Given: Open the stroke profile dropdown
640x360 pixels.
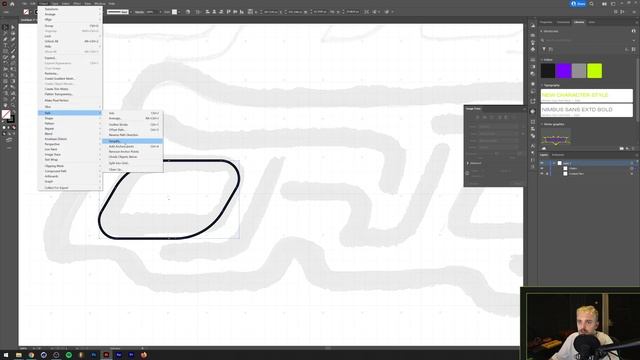Looking at the screenshot, I should [x=131, y=12].
